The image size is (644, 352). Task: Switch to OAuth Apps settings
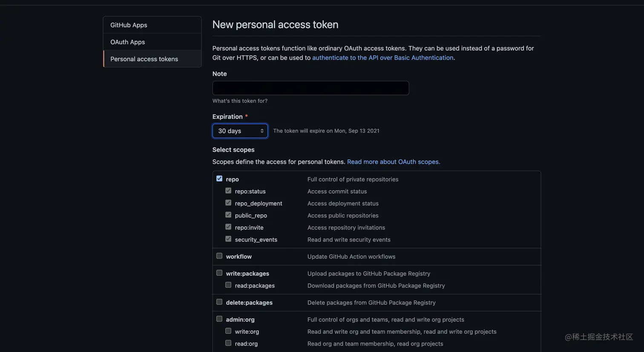128,42
